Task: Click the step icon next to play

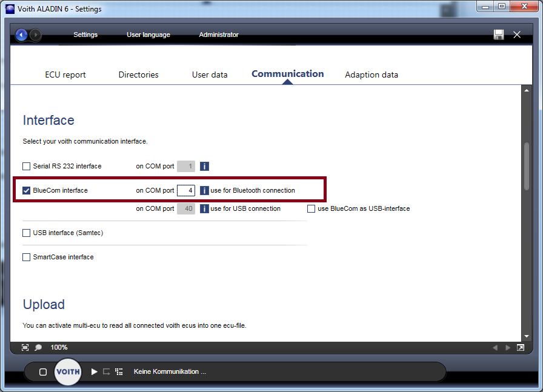Action: click(x=106, y=371)
